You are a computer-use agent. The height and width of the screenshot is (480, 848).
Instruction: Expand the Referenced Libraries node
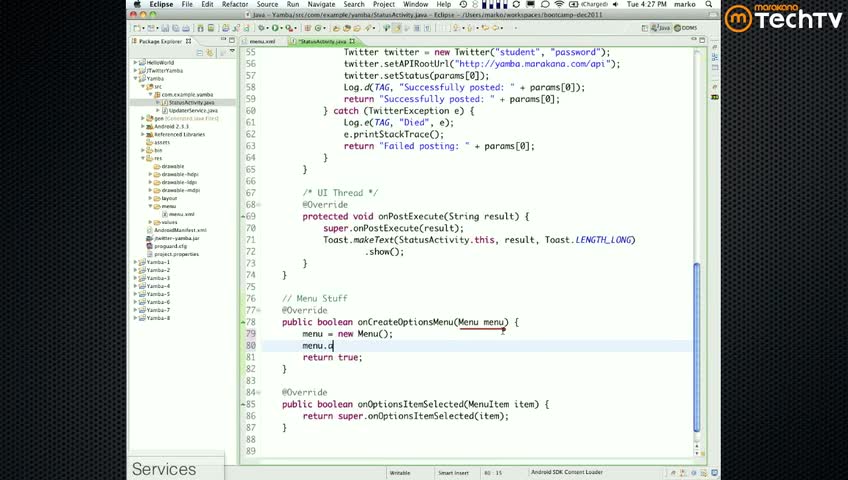coord(143,135)
